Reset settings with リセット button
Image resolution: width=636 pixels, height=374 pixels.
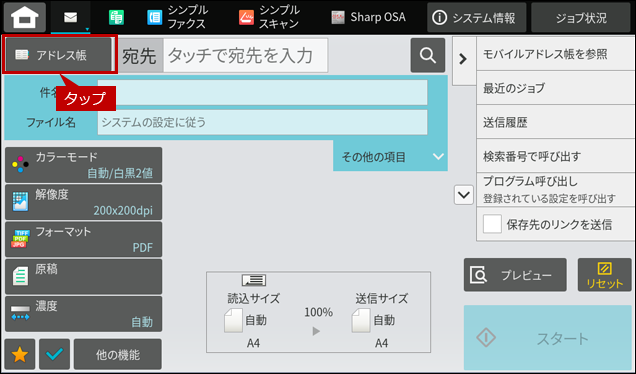tap(604, 275)
